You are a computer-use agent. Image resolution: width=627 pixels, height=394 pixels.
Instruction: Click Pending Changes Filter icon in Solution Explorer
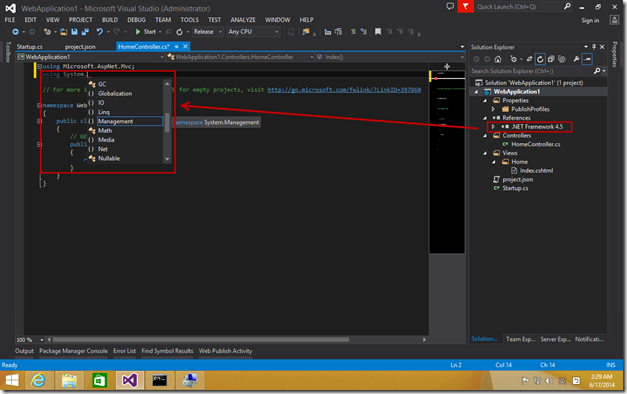pos(513,59)
